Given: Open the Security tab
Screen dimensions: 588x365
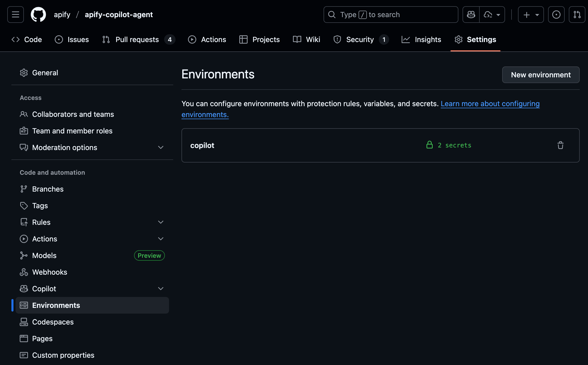Looking at the screenshot, I should [360, 39].
